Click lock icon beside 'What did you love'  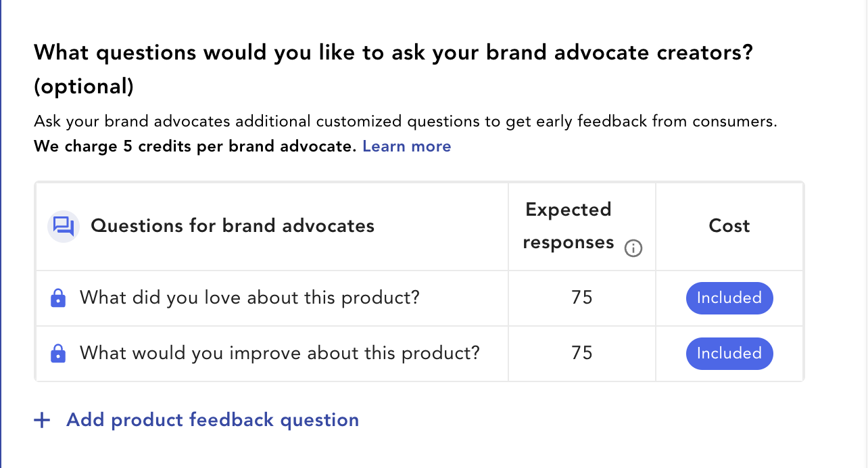(59, 298)
